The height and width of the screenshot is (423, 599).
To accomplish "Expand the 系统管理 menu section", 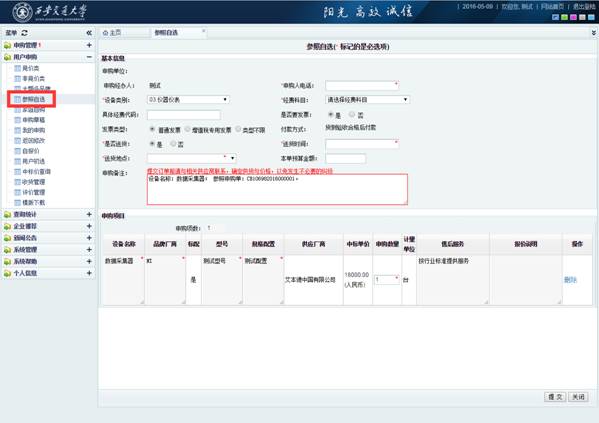I will pyautogui.click(x=89, y=250).
